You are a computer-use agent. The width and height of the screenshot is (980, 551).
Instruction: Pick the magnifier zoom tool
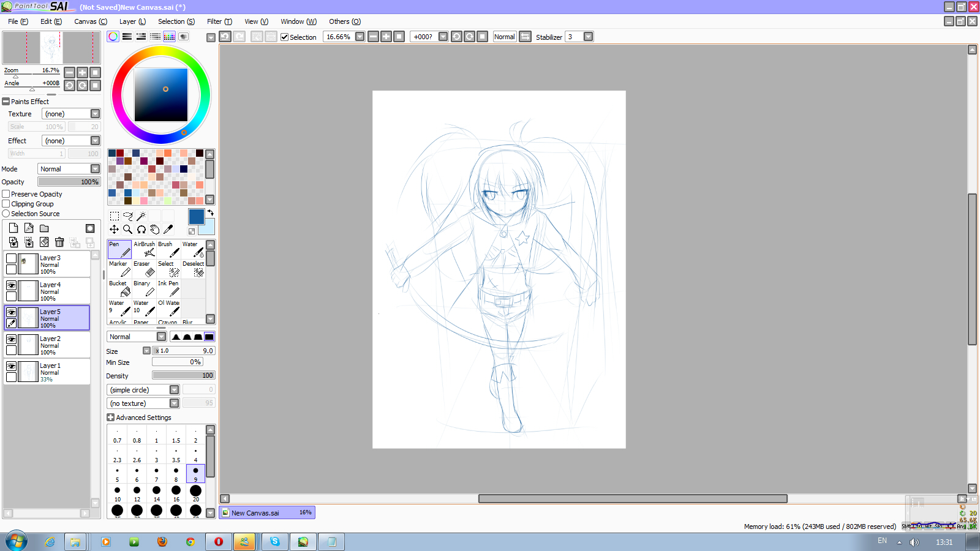(128, 230)
